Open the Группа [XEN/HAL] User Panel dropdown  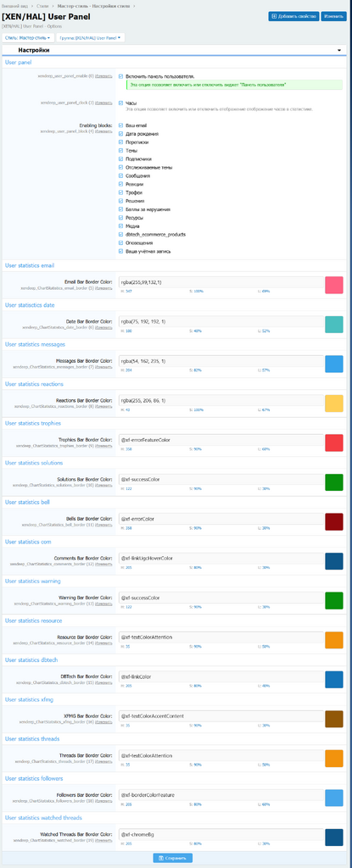coord(91,37)
